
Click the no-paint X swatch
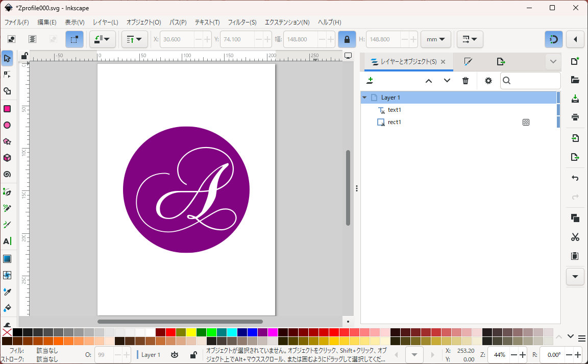(x=7, y=332)
